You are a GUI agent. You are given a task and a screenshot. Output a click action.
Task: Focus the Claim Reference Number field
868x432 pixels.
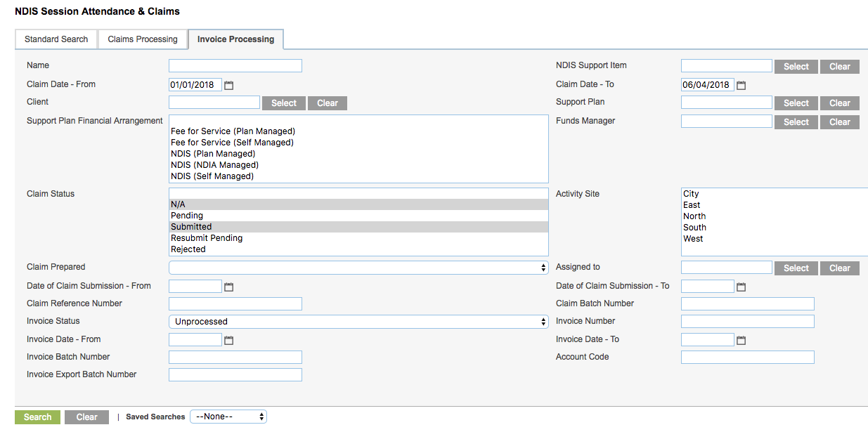[235, 304]
